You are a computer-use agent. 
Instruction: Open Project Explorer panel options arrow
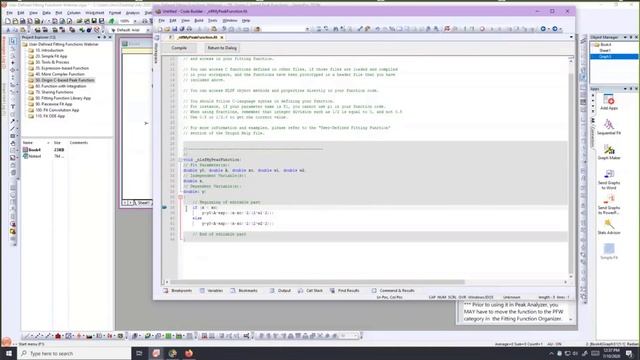(99, 37)
